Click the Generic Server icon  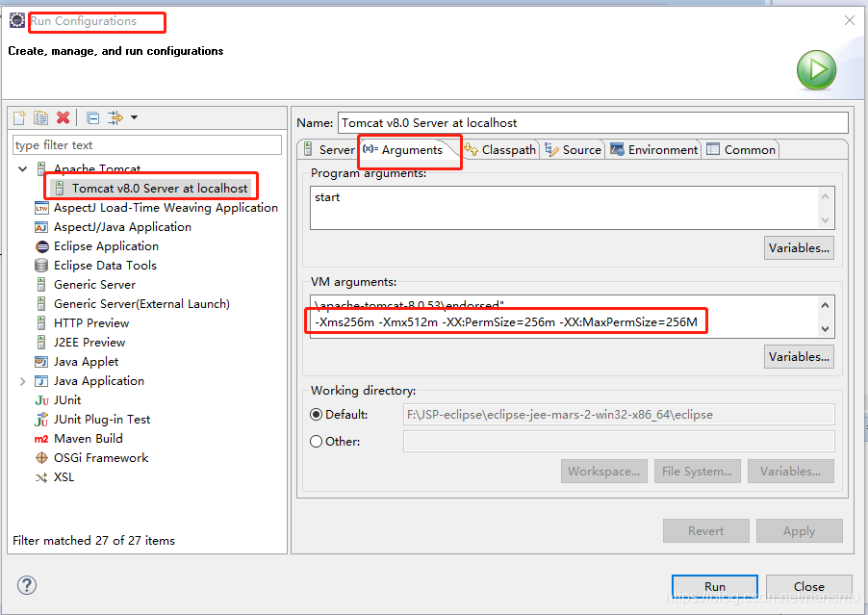(x=41, y=285)
